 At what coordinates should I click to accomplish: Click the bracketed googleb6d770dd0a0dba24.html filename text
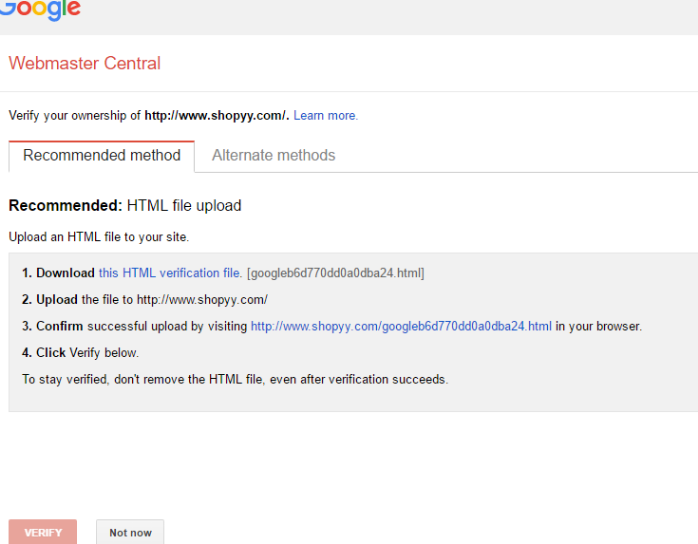pyautogui.click(x=336, y=273)
